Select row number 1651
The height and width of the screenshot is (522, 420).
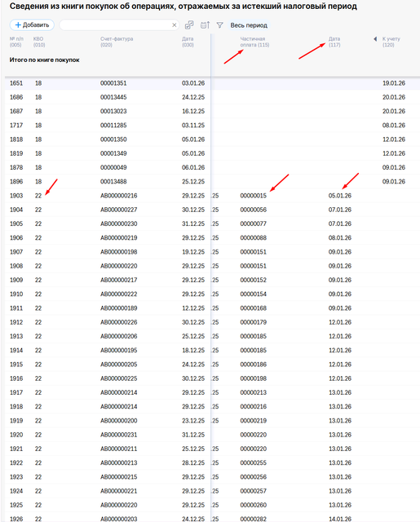point(16,83)
